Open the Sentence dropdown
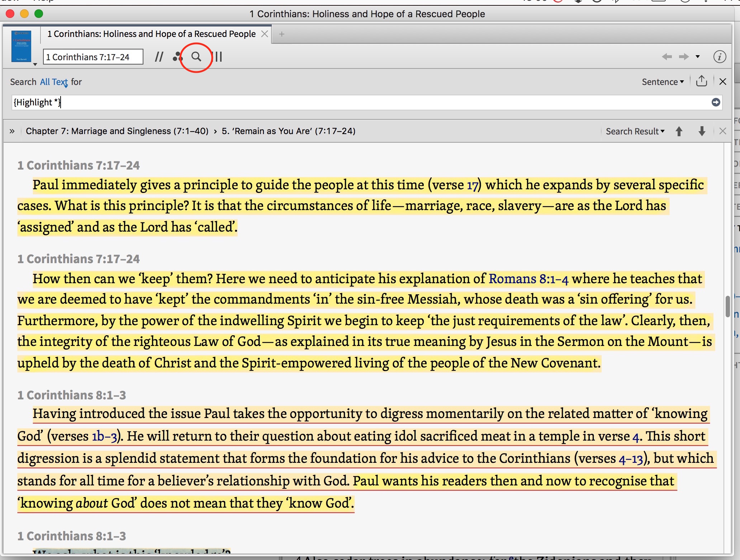740x560 pixels. 663,82
